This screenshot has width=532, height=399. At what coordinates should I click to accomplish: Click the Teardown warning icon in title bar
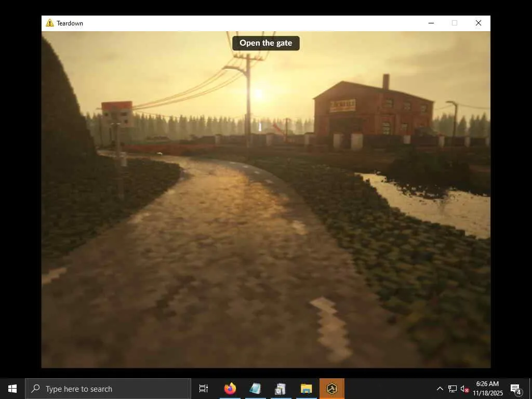click(50, 23)
